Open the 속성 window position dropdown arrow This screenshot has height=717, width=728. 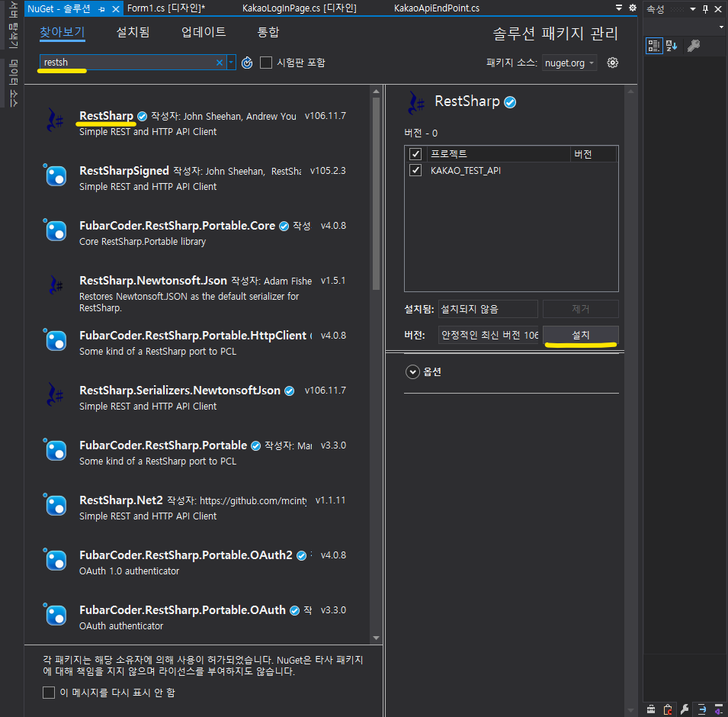[x=693, y=9]
